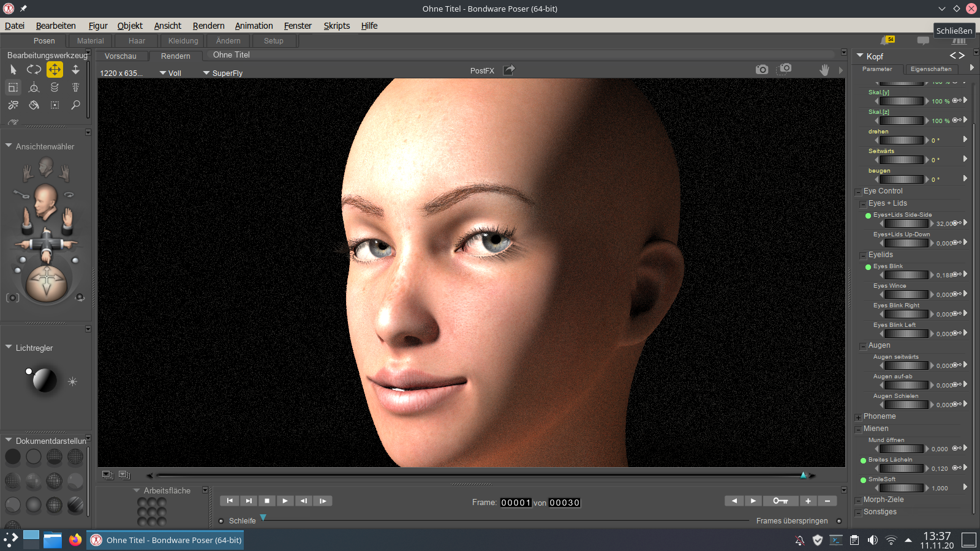
Task: Click the PostFX export arrow icon
Action: click(509, 70)
